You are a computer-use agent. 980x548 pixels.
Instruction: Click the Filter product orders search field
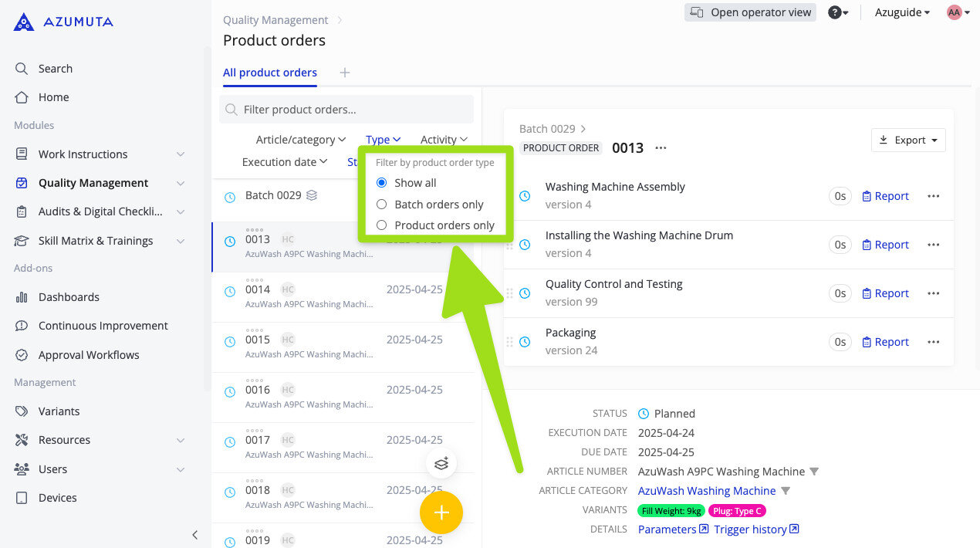coord(346,109)
